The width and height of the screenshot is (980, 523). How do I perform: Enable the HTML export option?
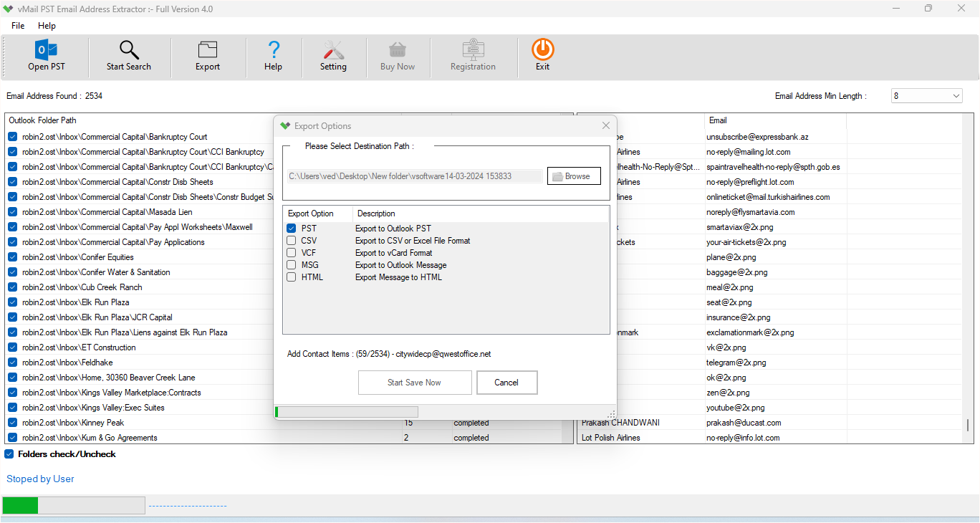click(292, 277)
